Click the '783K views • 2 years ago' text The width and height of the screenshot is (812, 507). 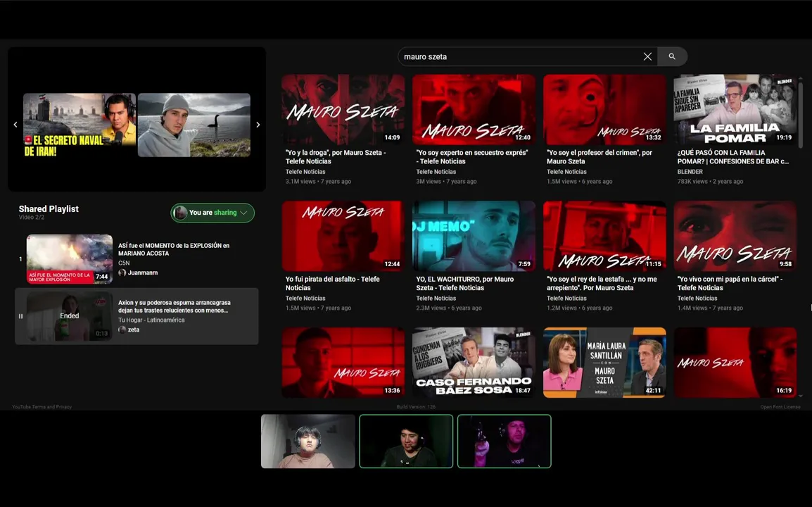(710, 182)
